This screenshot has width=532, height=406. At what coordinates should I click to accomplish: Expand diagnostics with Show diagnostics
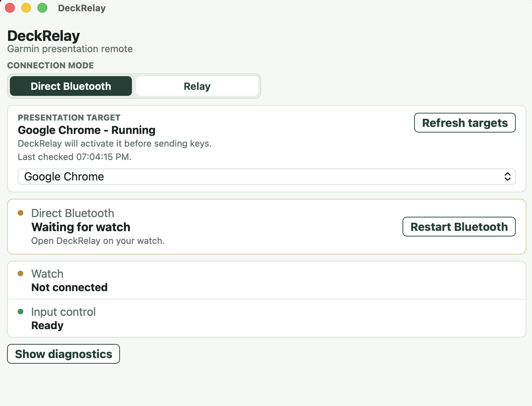(x=64, y=354)
